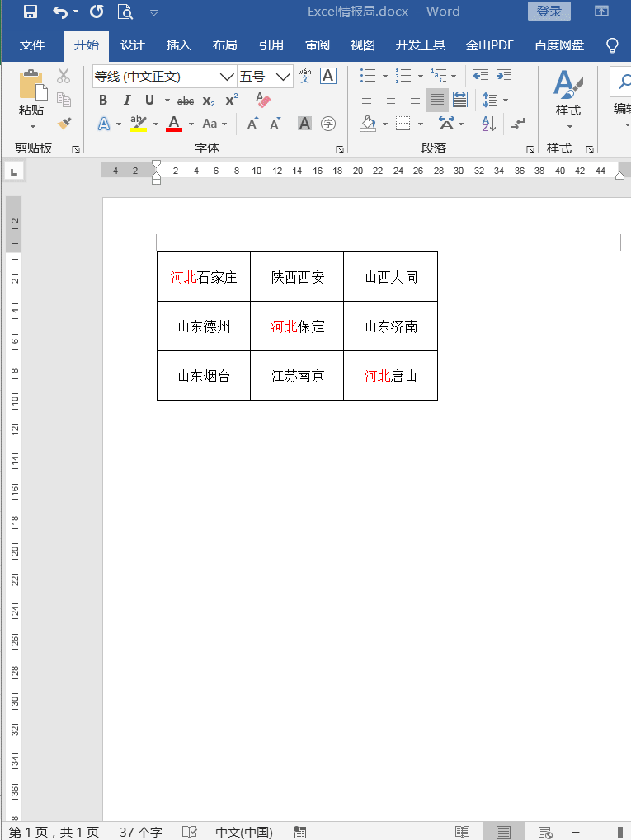Align text left

(x=367, y=100)
